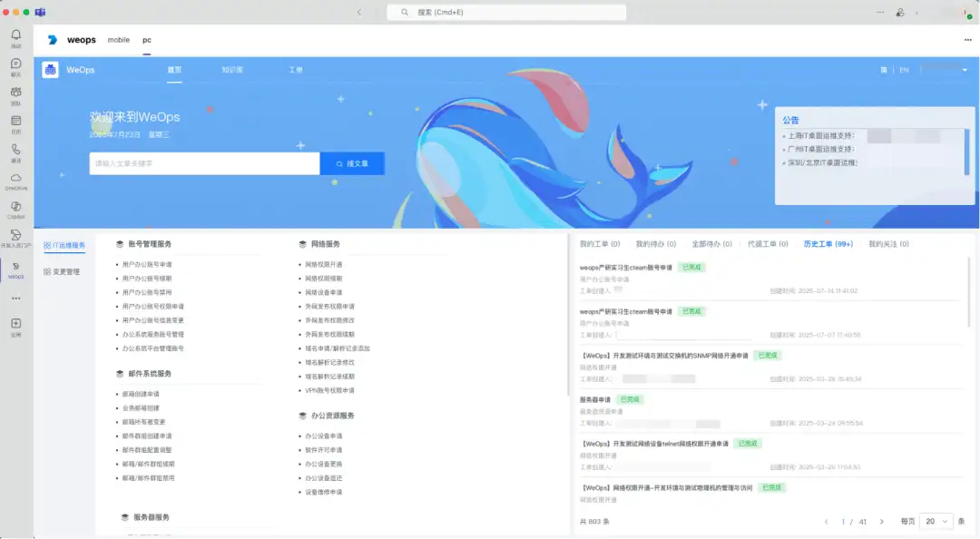Open the 工单 tab in WeOps header

point(295,69)
